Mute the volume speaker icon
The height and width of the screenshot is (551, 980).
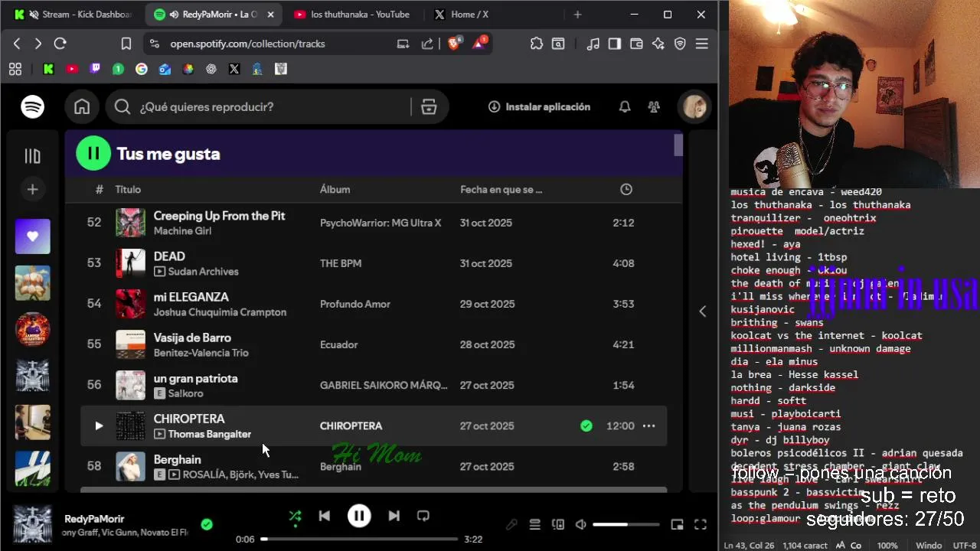[581, 524]
